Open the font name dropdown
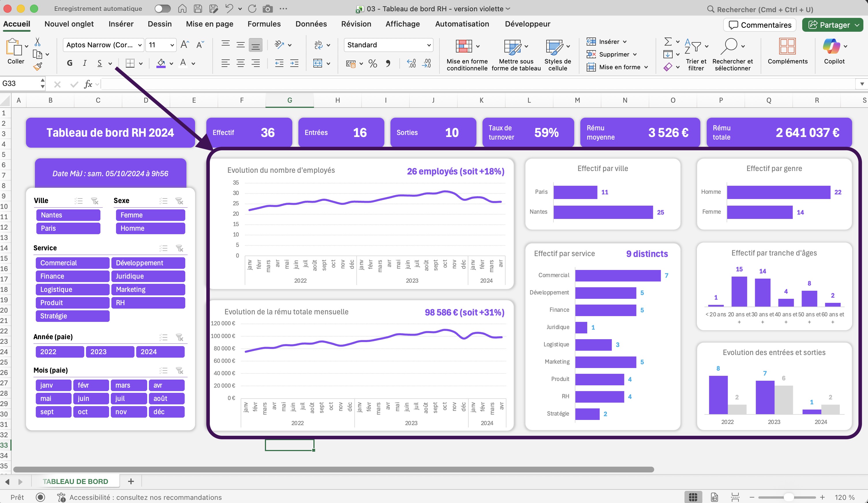The image size is (868, 503). pos(139,45)
